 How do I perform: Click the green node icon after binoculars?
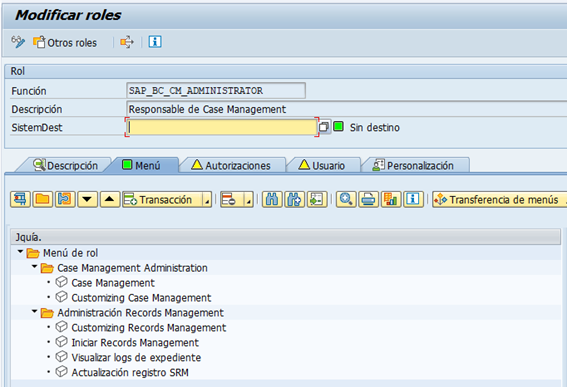pos(317,199)
